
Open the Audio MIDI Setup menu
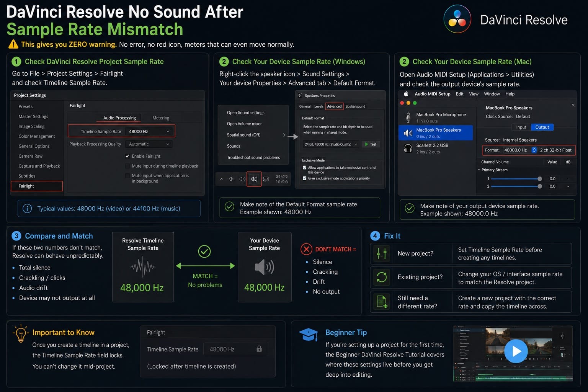tap(433, 94)
